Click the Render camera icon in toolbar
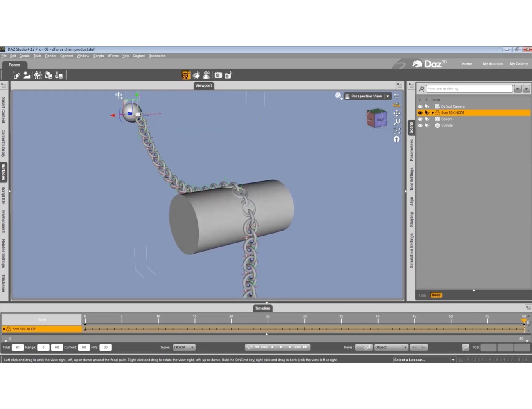This screenshot has height=409, width=532. [x=219, y=75]
